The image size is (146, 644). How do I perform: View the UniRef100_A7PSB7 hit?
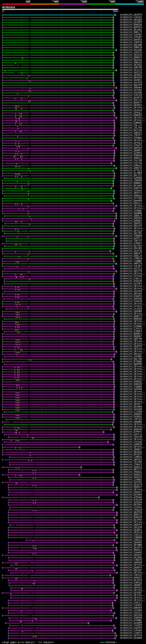coord(131,37)
